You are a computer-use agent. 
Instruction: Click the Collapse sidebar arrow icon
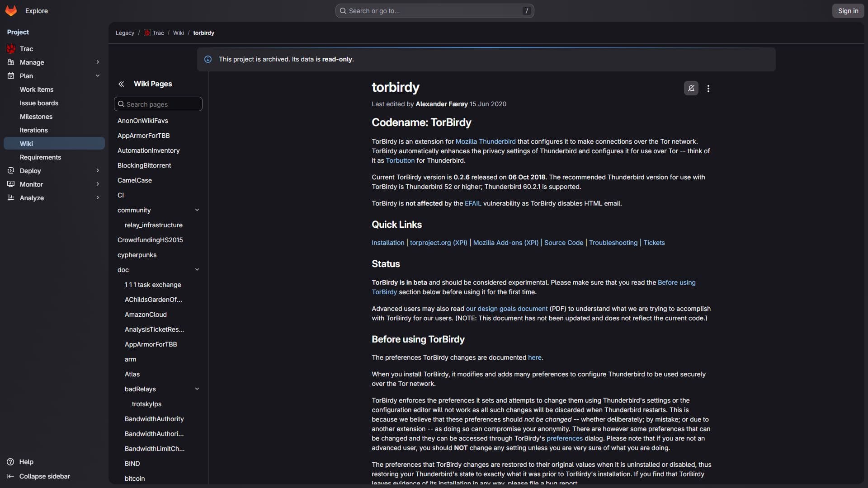pyautogui.click(x=10, y=476)
